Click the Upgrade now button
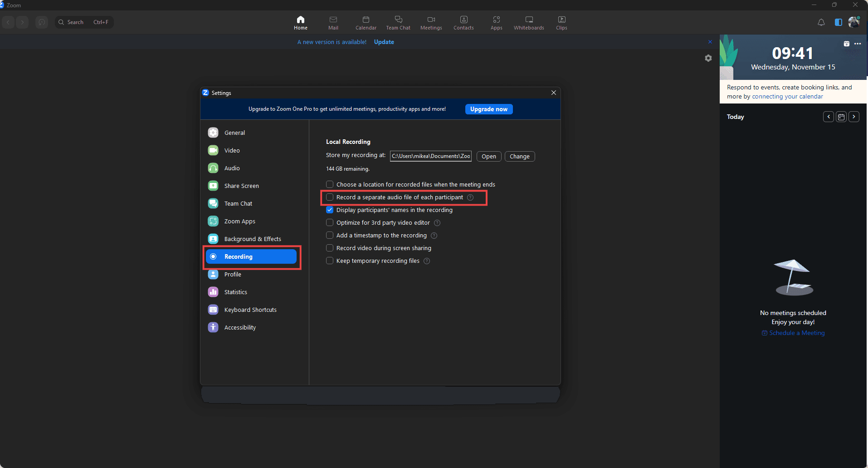868x468 pixels. tap(488, 109)
